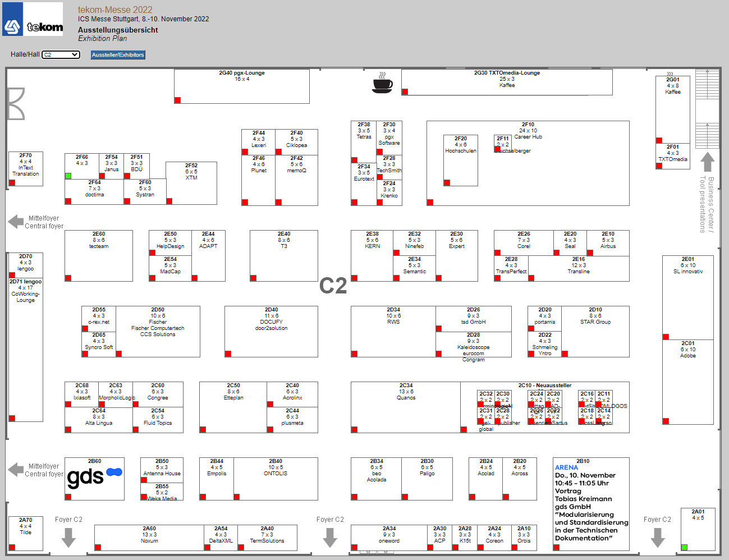Image resolution: width=729 pixels, height=560 pixels.
Task: Select the RWS booth 2D34
Action: pos(393,332)
